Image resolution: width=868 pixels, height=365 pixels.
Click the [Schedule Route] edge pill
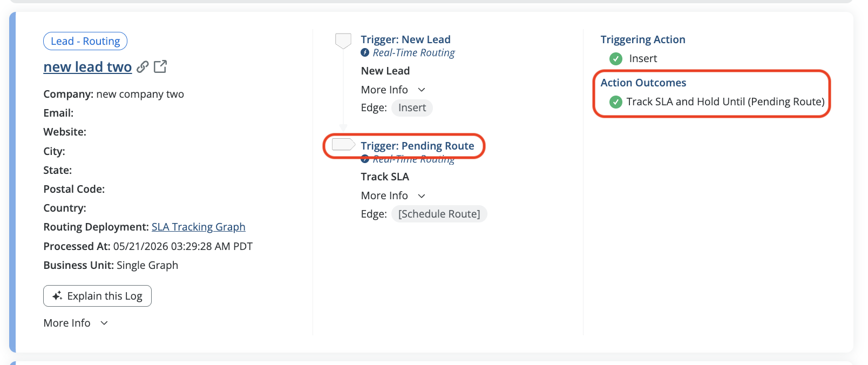[439, 214]
